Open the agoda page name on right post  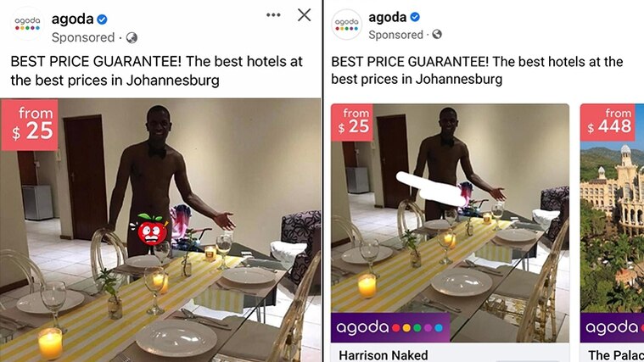[387, 17]
